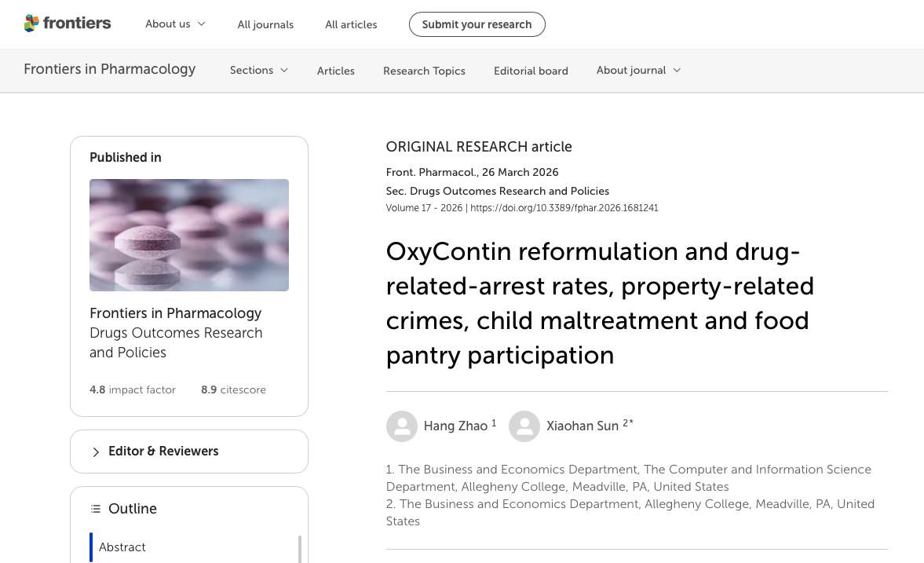
Task: Open author Xiaohan Sun's profile
Action: point(583,426)
